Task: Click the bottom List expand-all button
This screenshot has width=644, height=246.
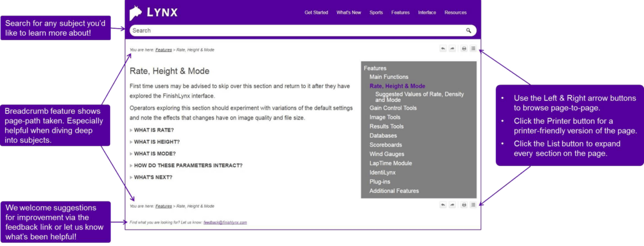Action: pos(473,205)
